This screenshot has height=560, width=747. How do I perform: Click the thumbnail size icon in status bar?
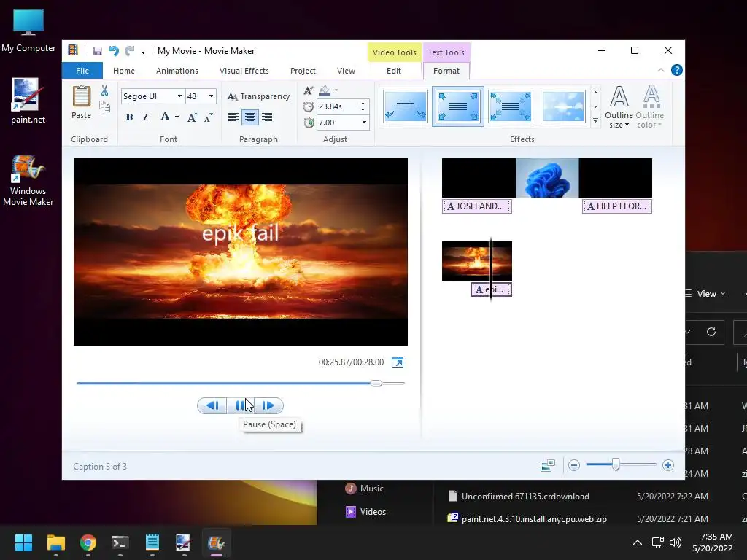(x=548, y=465)
